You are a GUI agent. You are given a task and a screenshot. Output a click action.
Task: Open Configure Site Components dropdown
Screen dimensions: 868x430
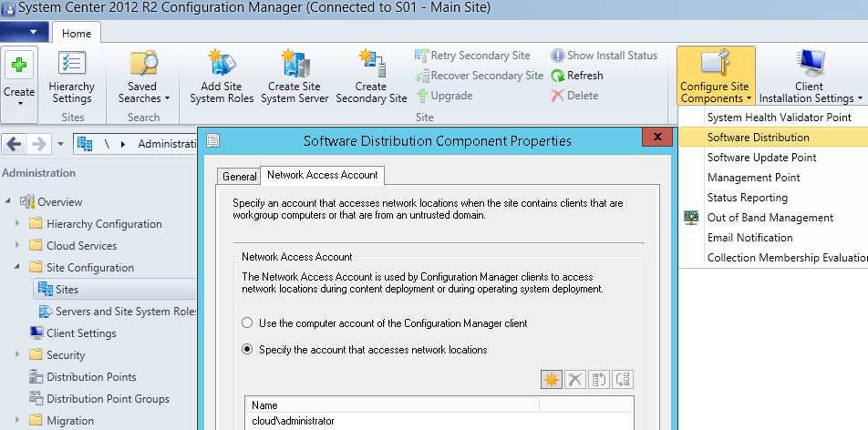[715, 77]
